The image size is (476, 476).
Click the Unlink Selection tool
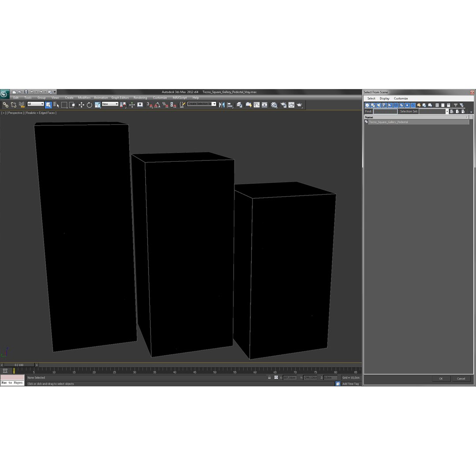pos(13,105)
